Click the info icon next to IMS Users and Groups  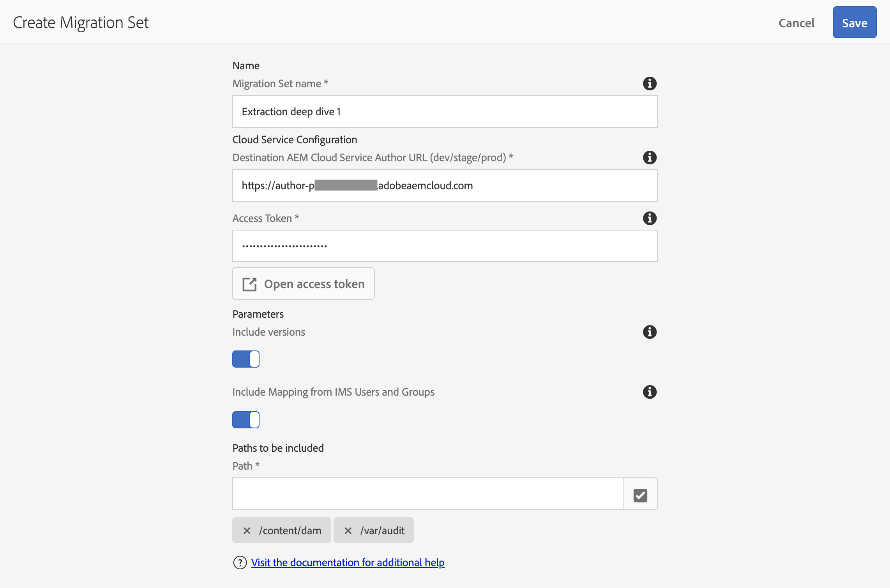tap(649, 392)
